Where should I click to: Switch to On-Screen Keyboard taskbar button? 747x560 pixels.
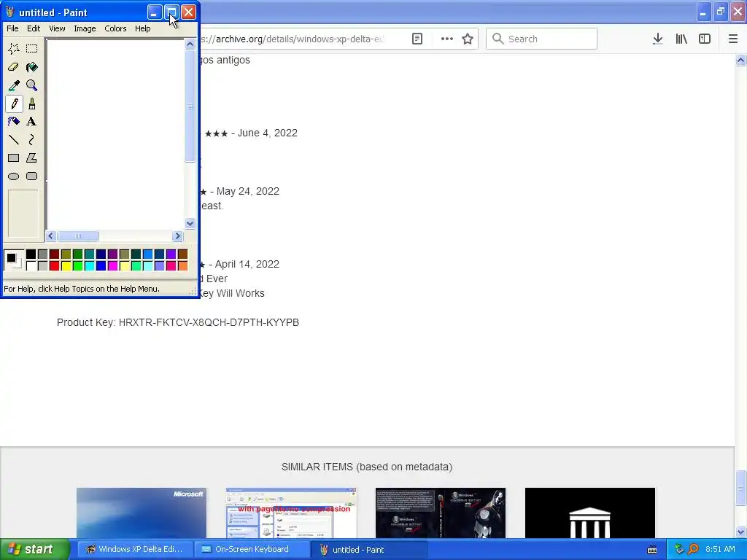click(x=252, y=550)
